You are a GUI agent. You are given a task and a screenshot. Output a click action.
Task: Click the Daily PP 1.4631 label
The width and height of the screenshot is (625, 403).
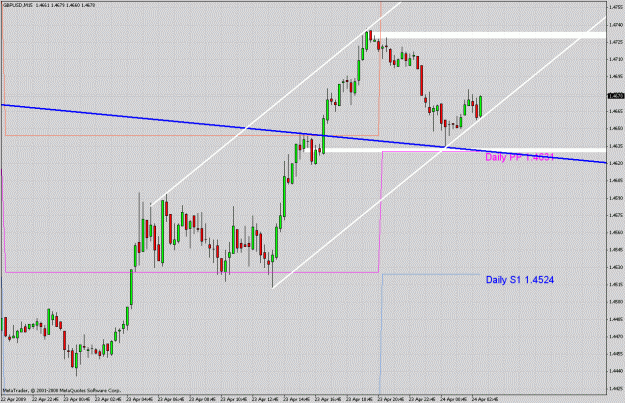coord(519,157)
